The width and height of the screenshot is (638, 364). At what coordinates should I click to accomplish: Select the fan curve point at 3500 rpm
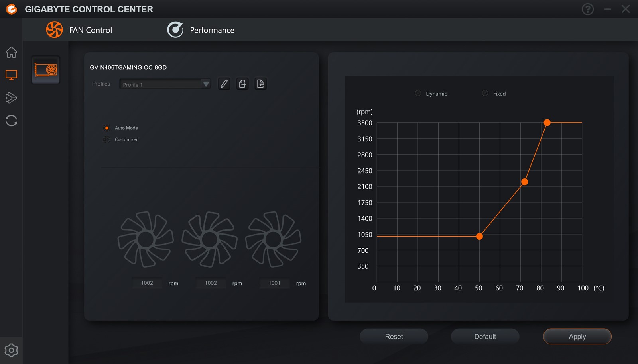pyautogui.click(x=547, y=123)
